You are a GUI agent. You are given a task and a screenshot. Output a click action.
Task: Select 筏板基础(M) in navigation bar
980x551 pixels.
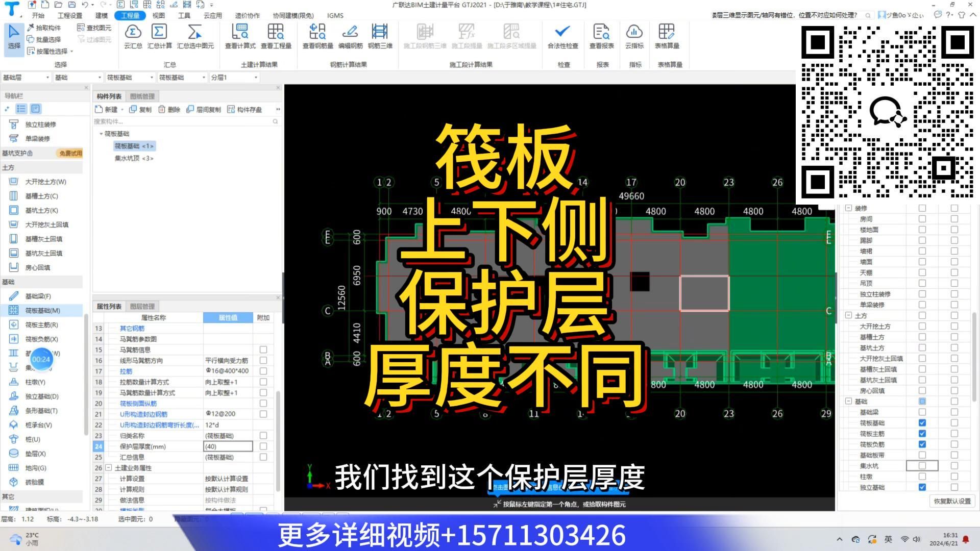42,310
